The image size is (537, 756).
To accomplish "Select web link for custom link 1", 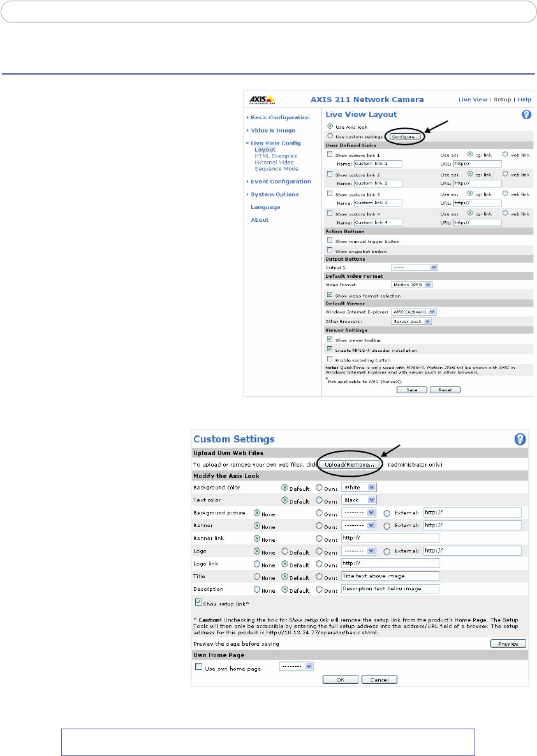I will point(505,154).
